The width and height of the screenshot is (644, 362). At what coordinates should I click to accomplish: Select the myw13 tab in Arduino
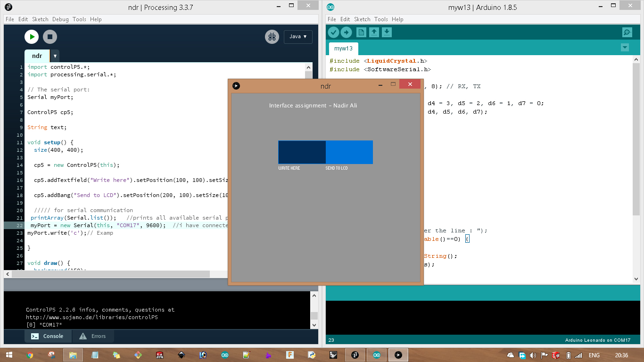click(343, 49)
